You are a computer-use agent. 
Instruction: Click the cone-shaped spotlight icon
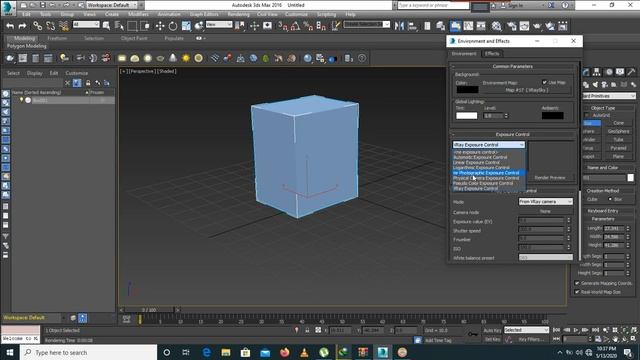tap(173, 58)
